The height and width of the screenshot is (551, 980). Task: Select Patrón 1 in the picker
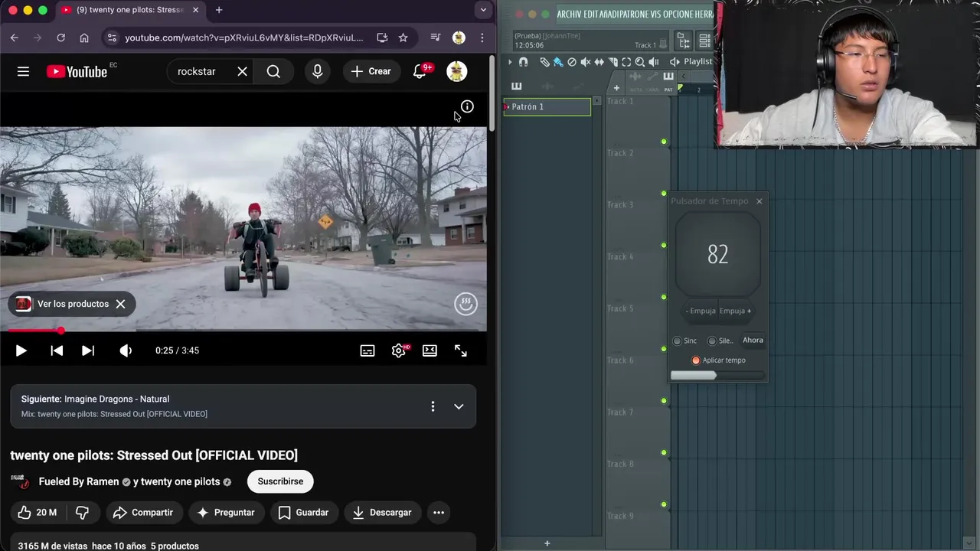[x=547, y=107]
